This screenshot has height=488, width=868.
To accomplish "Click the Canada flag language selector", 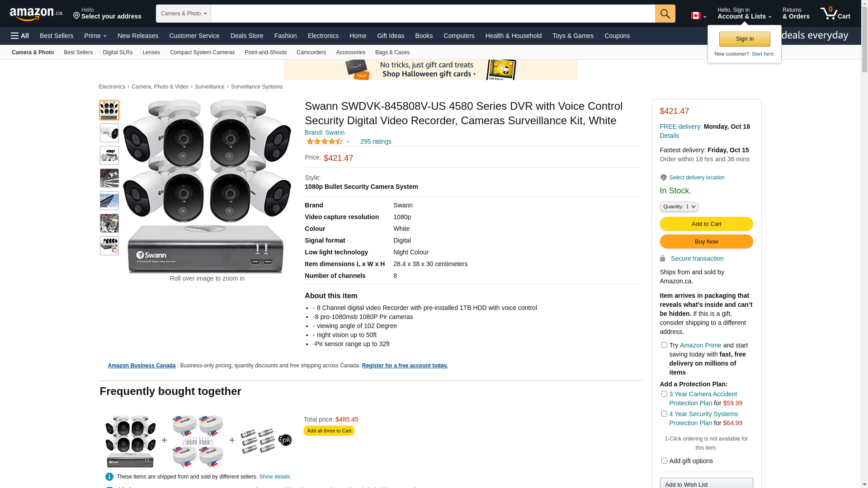I will click(698, 16).
